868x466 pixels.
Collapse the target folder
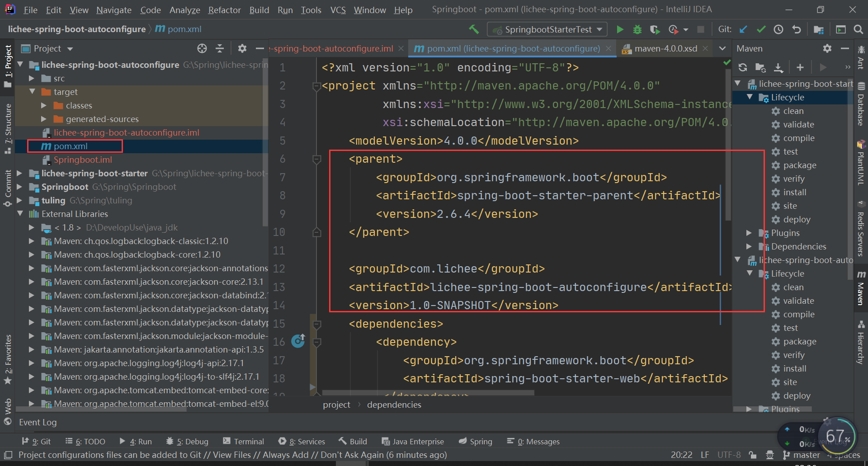(32, 91)
